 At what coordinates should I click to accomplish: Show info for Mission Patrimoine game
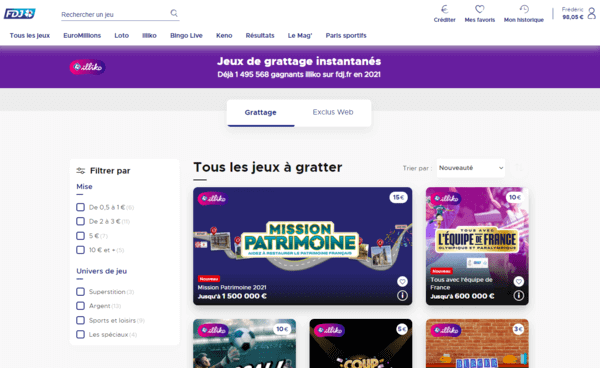click(402, 296)
